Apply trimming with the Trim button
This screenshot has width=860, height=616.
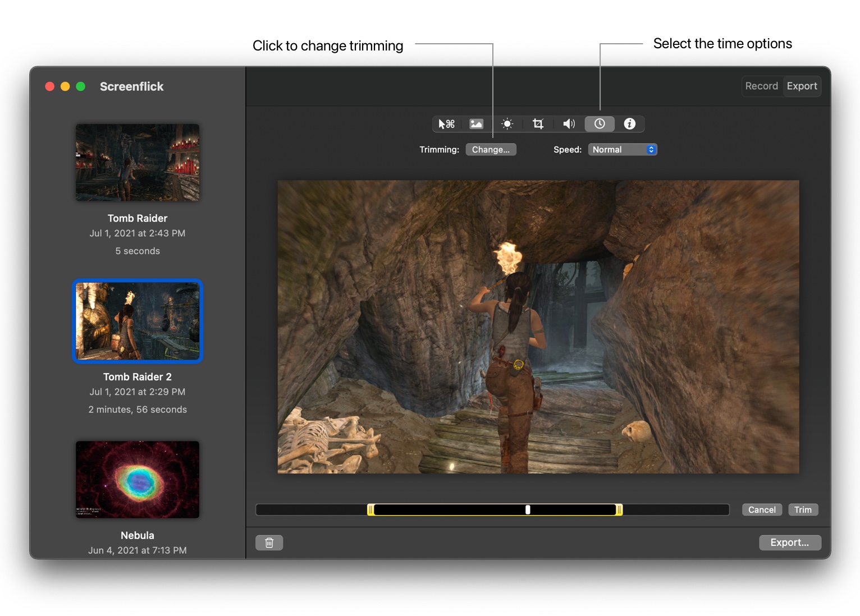pos(803,509)
